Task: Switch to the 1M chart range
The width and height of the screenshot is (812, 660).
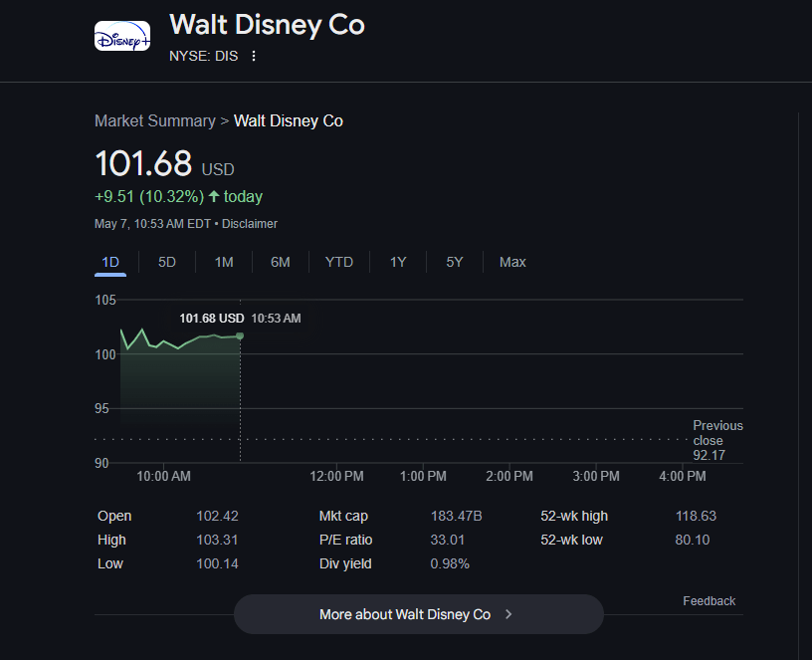Action: click(224, 262)
